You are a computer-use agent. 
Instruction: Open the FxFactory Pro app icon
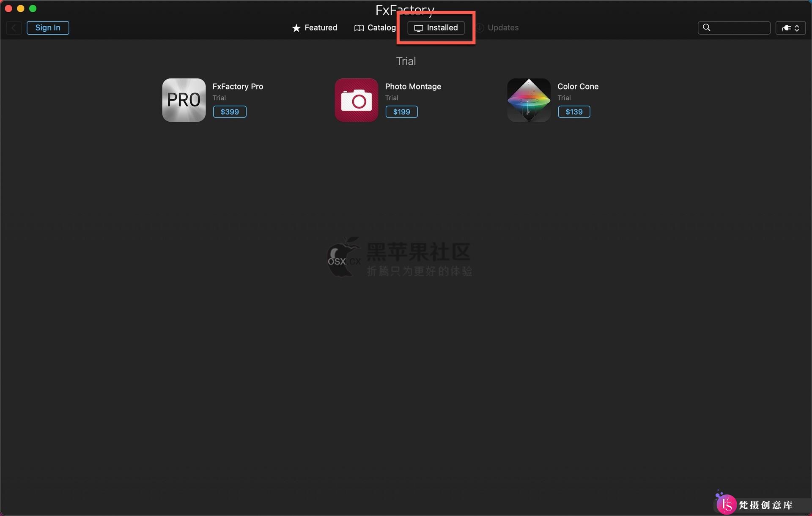point(184,100)
